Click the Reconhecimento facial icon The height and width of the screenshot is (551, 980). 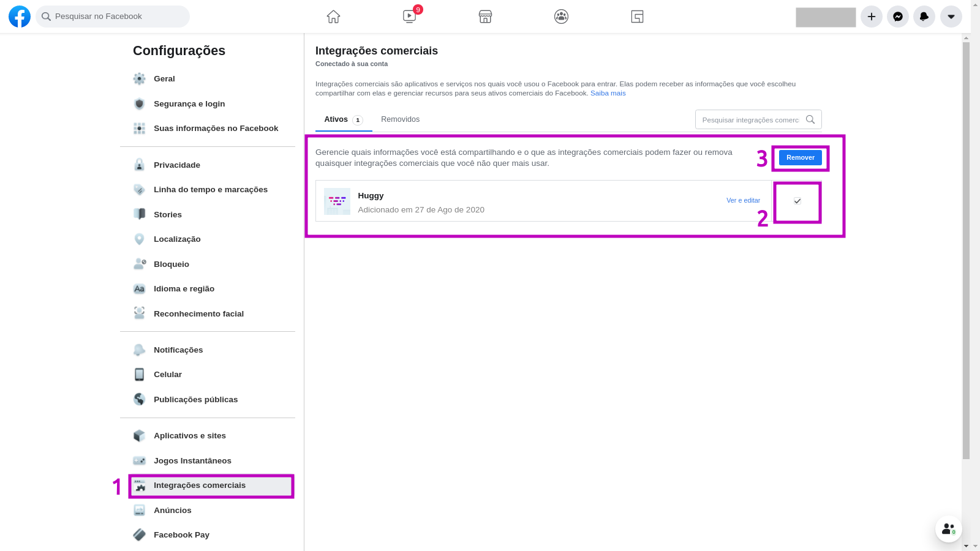[x=140, y=313]
